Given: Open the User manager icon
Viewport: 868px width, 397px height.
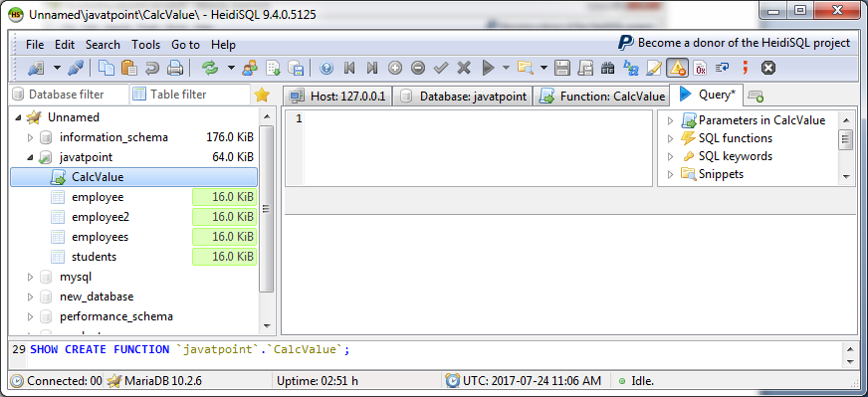Looking at the screenshot, I should 250,68.
